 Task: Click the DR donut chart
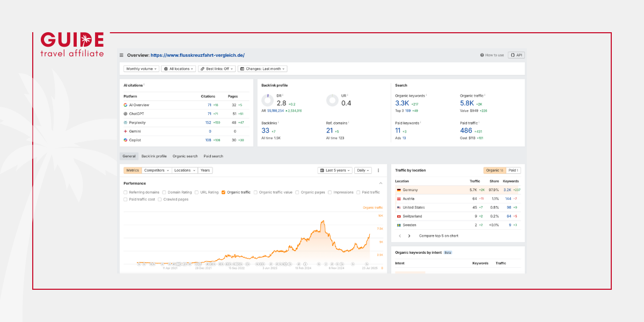coord(267,100)
